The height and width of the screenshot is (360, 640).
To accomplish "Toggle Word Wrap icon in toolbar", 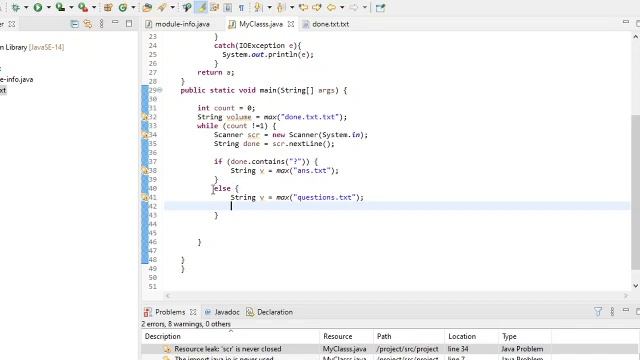I will 215,7.
